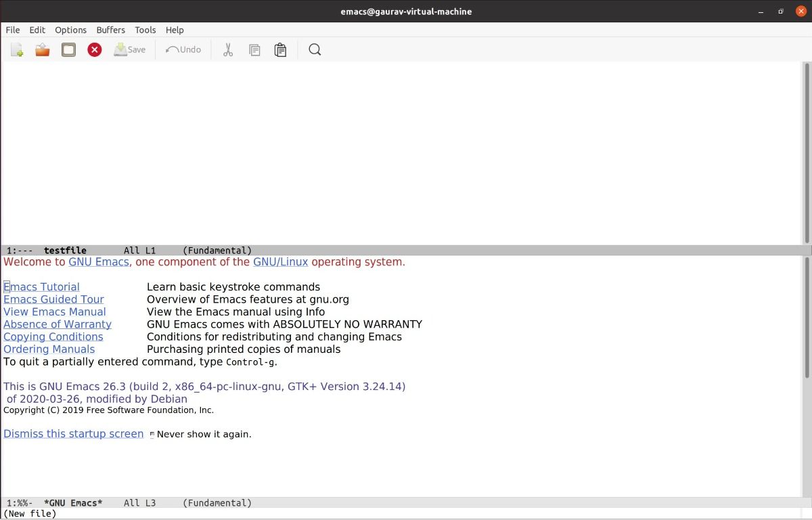The image size is (812, 520).
Task: Click the Copy toolbar icon
Action: [254, 49]
